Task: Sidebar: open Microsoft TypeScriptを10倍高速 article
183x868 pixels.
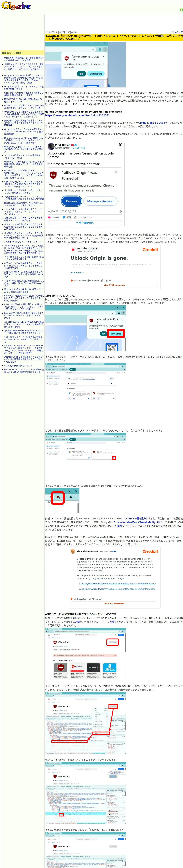Action: click(24, 107)
